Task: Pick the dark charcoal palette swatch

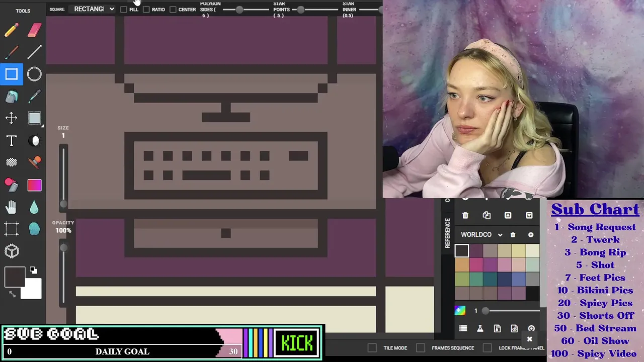Action: [462, 250]
